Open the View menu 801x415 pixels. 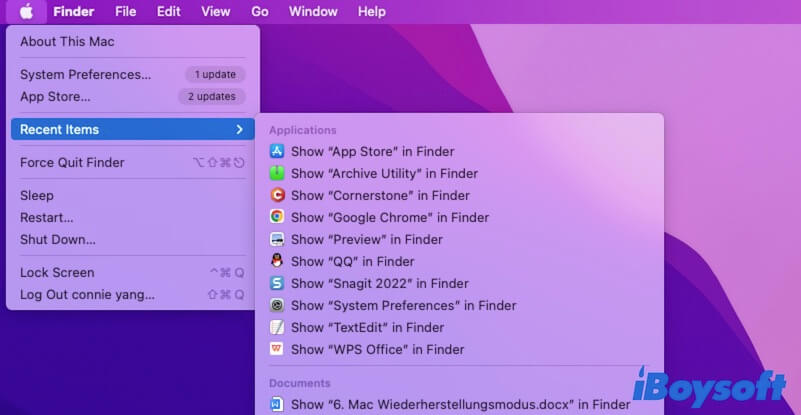[216, 11]
